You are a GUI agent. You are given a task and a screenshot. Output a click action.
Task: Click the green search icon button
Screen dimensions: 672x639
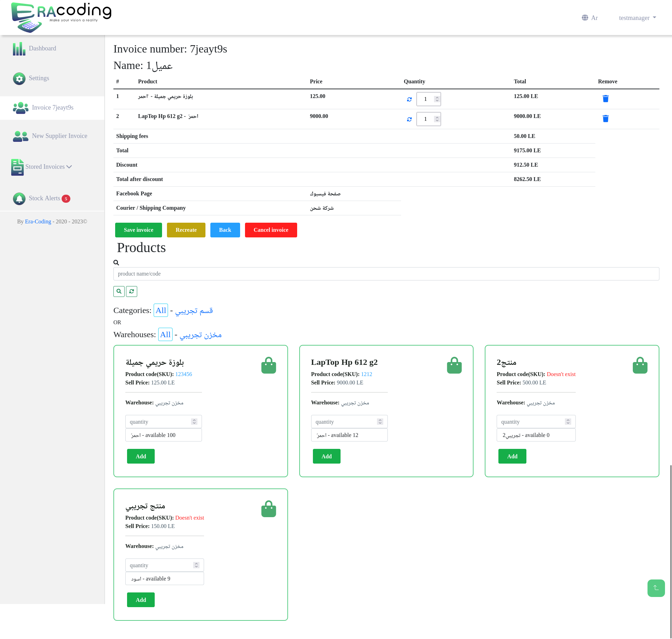pos(119,291)
